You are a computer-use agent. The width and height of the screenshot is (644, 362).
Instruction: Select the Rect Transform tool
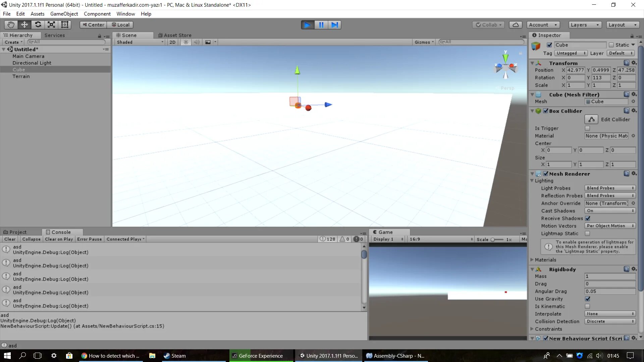65,25
